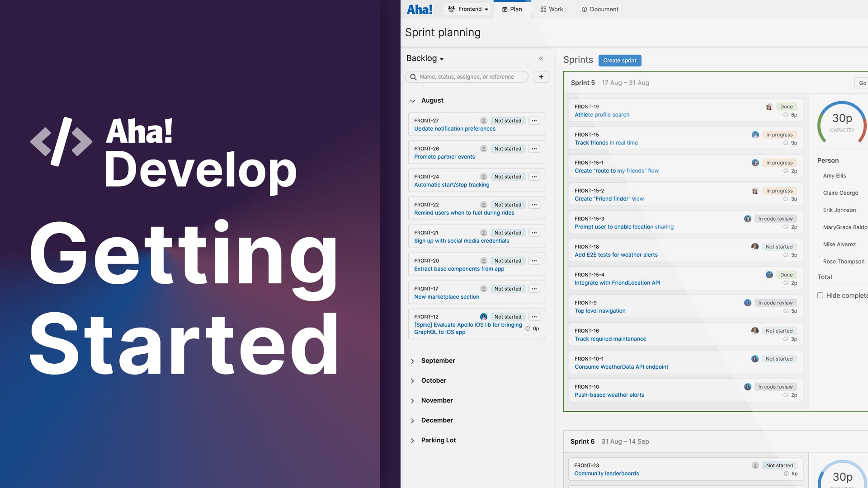Click the unassigned avatar on FRONT-27

pos(484,121)
